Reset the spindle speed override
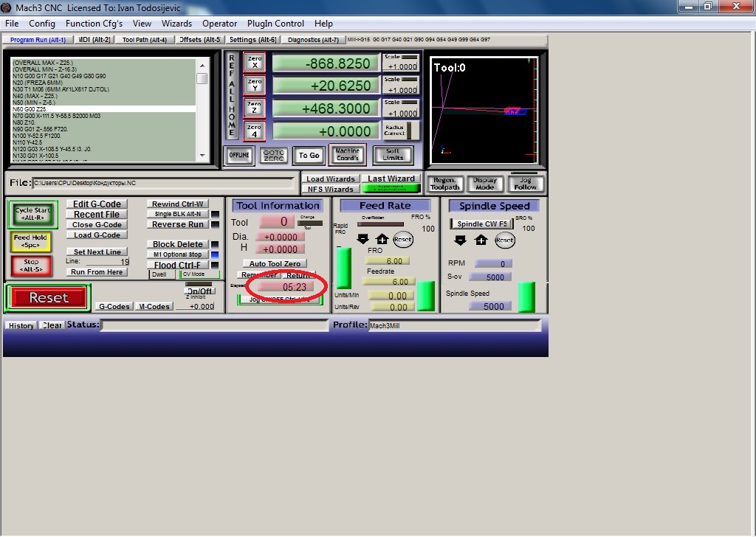756x537 pixels. (x=505, y=240)
